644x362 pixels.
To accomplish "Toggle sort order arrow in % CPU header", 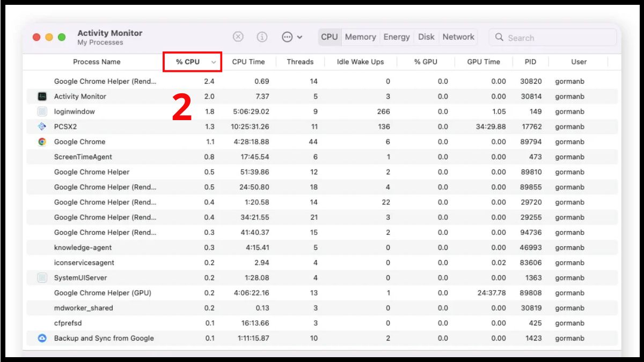I will pyautogui.click(x=214, y=62).
